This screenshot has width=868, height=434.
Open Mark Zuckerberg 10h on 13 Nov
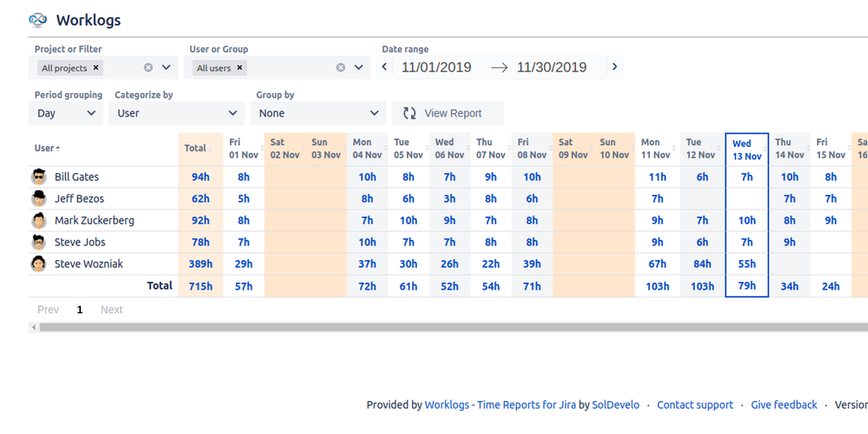click(746, 221)
